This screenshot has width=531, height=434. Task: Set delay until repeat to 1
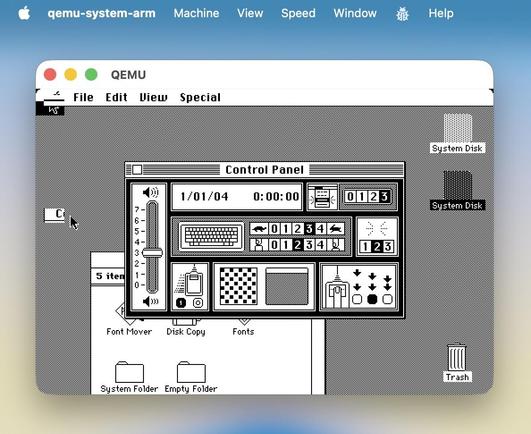[286, 245]
